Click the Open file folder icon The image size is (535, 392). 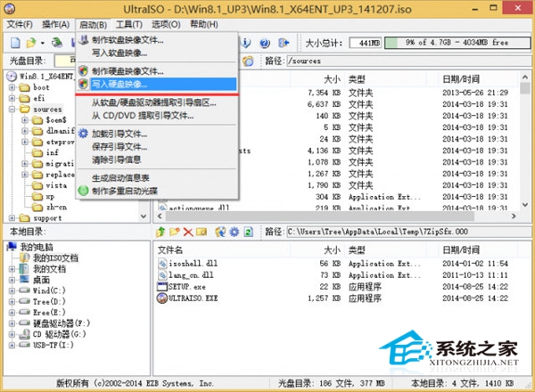coord(31,43)
